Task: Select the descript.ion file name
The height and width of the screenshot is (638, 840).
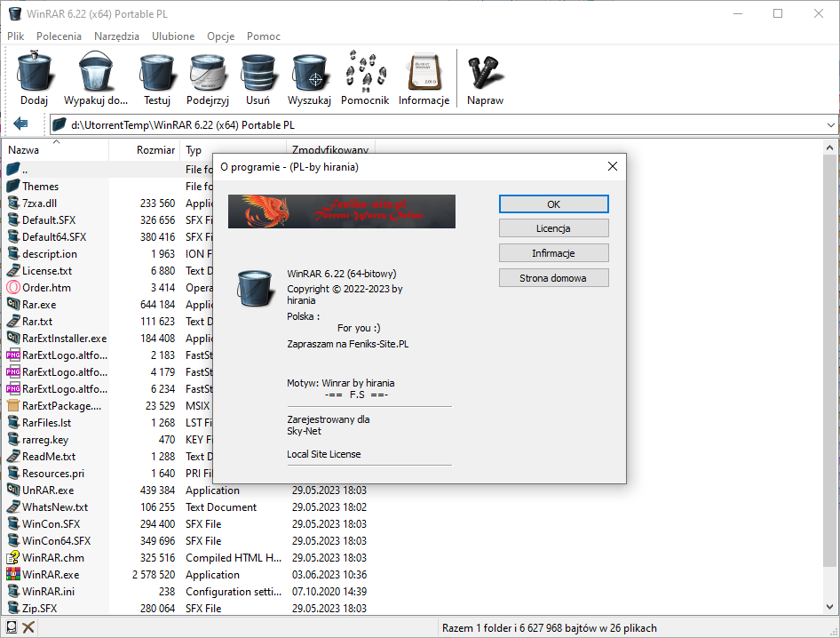Action: (50, 253)
